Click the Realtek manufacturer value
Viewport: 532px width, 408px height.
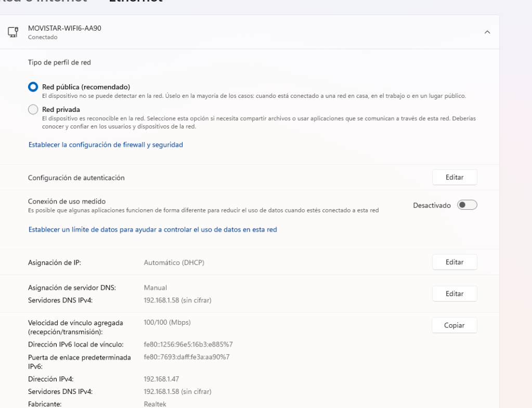155,403
